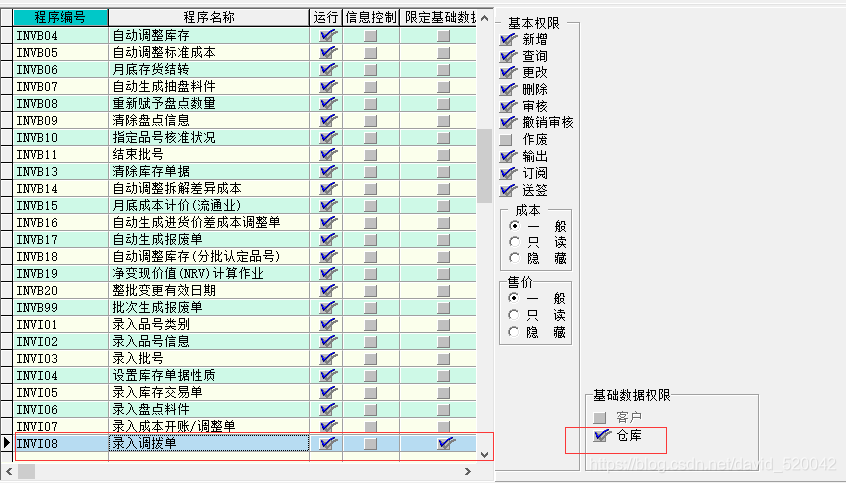The image size is (846, 483).
Task: Toggle 运行 checkbox for INVI08 row
Action: pyautogui.click(x=328, y=444)
